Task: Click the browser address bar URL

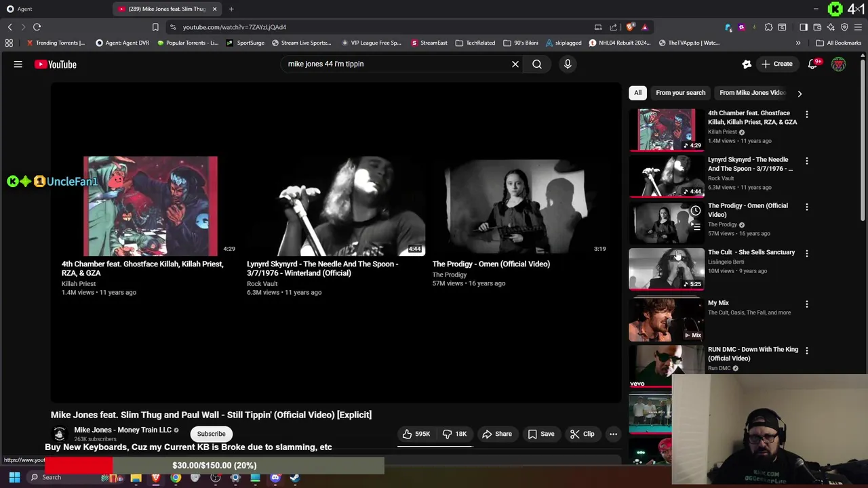Action: 234,27
